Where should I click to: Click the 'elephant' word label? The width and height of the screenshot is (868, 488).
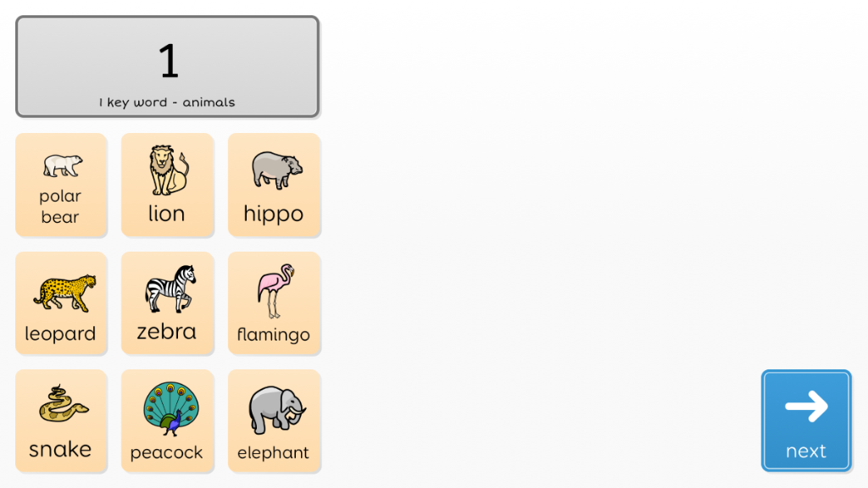point(273,453)
